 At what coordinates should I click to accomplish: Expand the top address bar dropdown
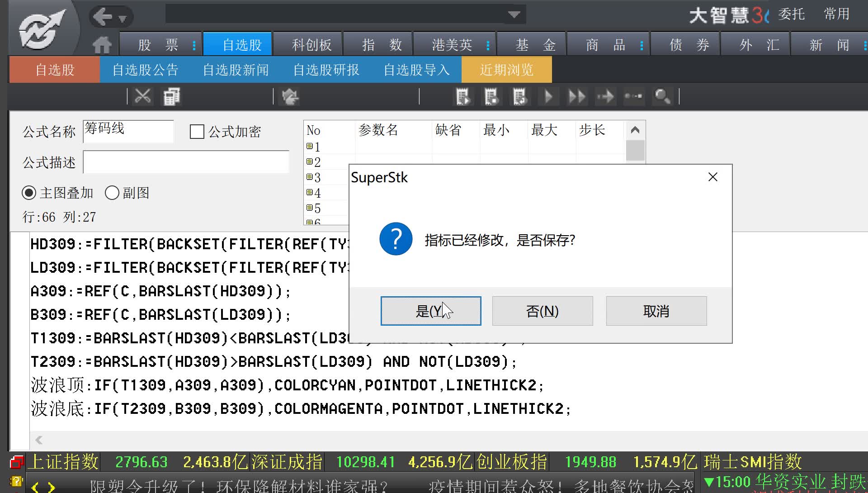(514, 14)
